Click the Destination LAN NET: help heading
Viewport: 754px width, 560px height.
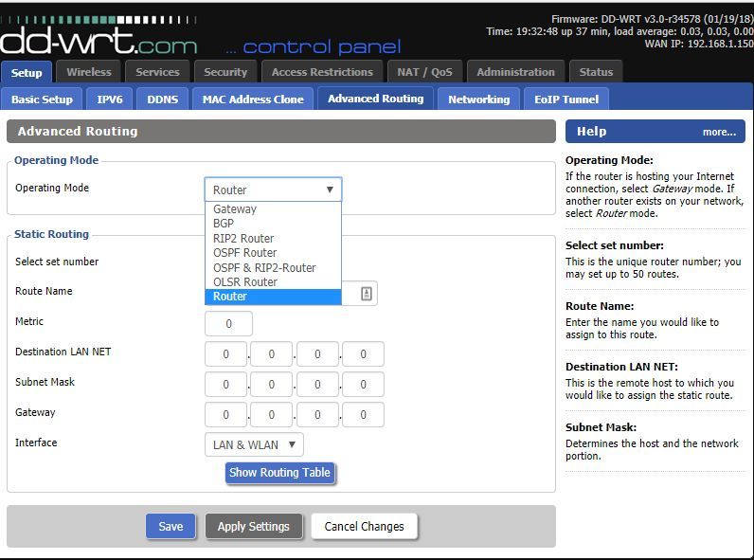click(621, 367)
